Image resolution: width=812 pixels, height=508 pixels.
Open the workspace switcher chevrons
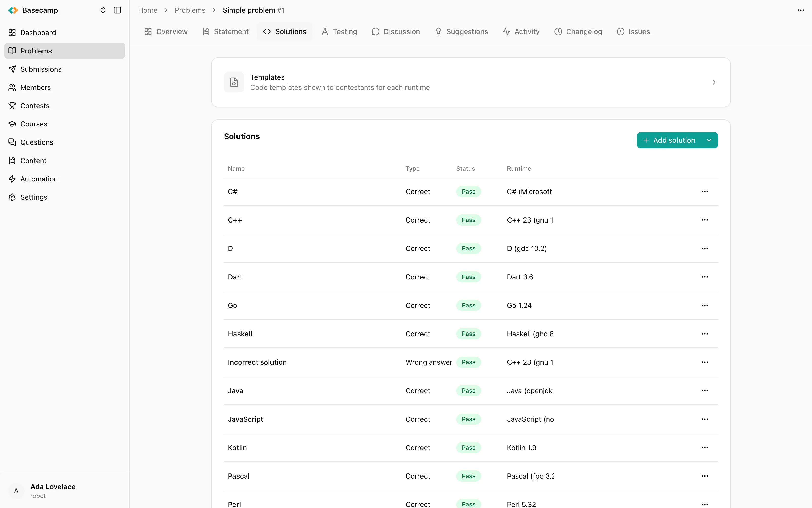coord(103,10)
